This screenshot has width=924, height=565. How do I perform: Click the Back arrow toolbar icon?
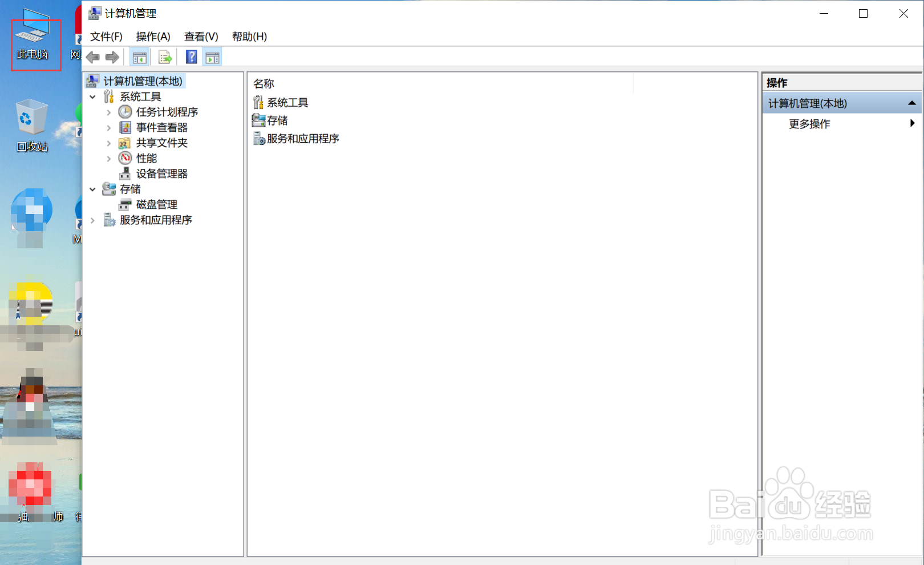93,57
